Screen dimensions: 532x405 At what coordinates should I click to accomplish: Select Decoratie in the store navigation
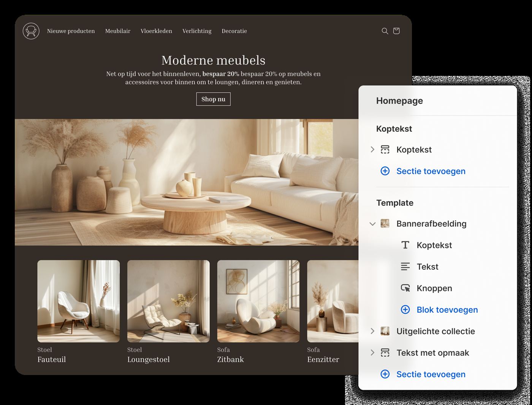[234, 31]
